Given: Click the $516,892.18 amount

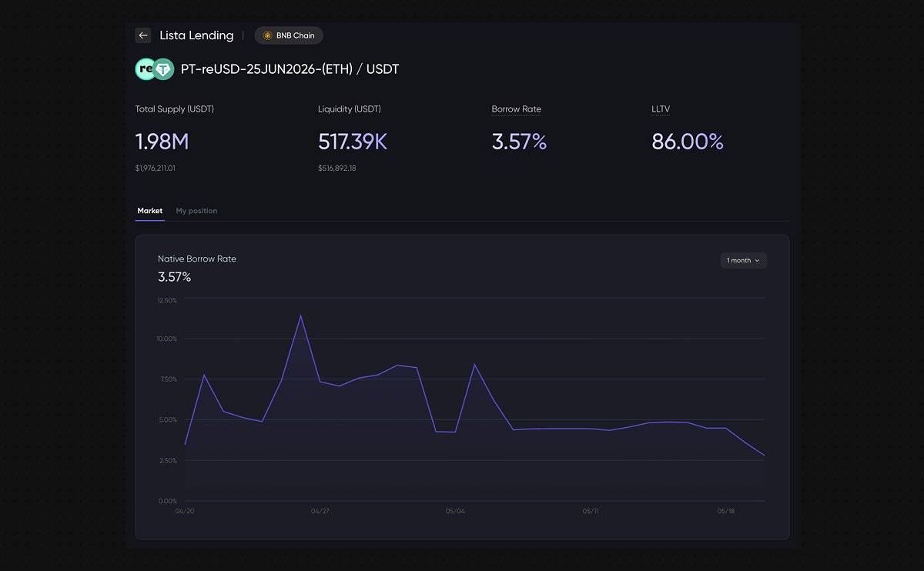Looking at the screenshot, I should coord(337,168).
